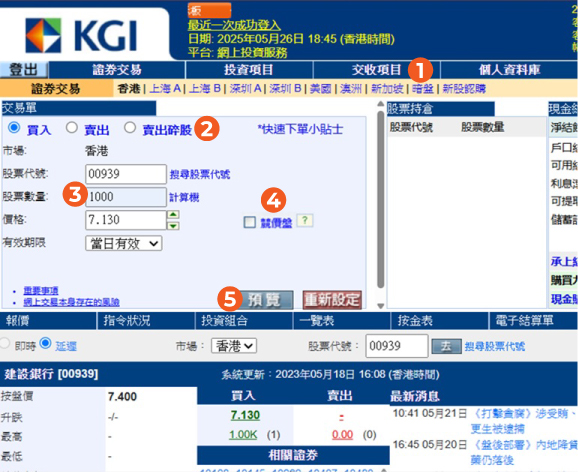
Task: Enable the 競價盤 checkbox
Action: tap(250, 222)
